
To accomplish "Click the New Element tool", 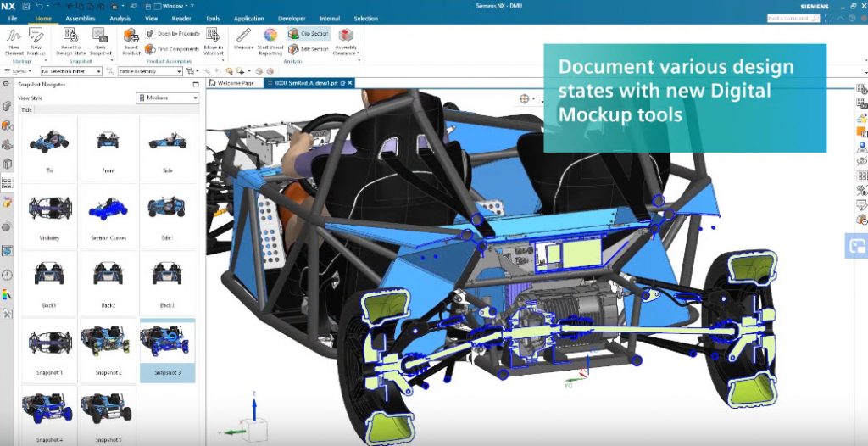I will (13, 40).
